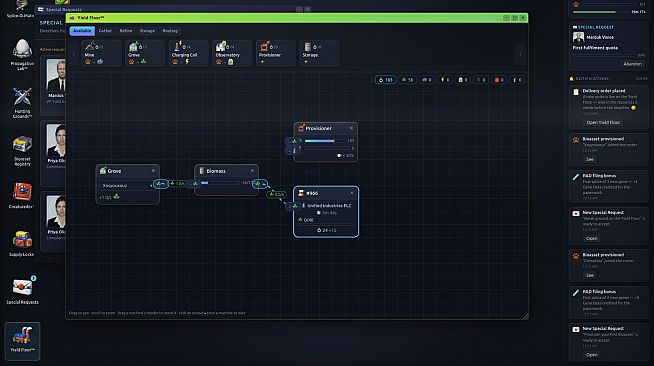Viewport: 654px width, 366px height.
Task: Open the Hunting Grounds desktop icon
Action: click(22, 102)
